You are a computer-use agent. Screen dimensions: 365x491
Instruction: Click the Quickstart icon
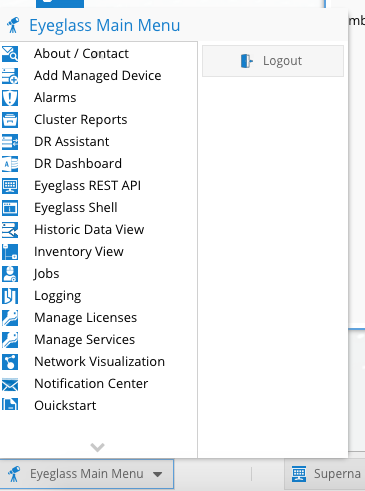pos(10,404)
